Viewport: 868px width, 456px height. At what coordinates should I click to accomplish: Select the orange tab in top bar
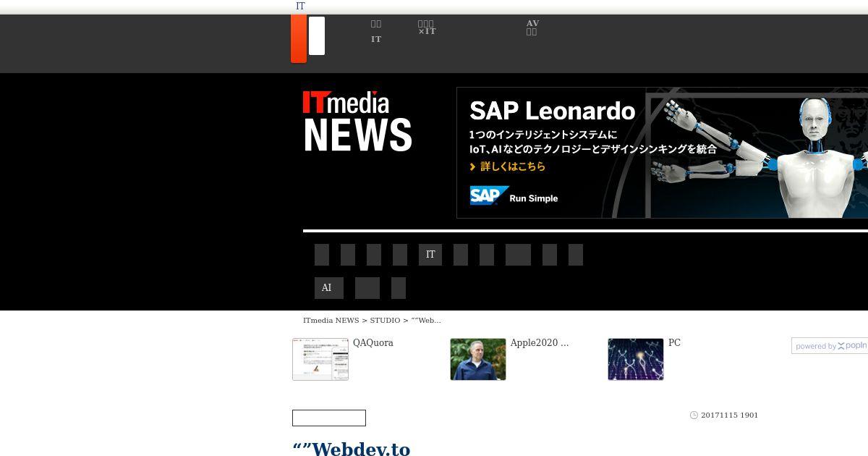point(299,38)
